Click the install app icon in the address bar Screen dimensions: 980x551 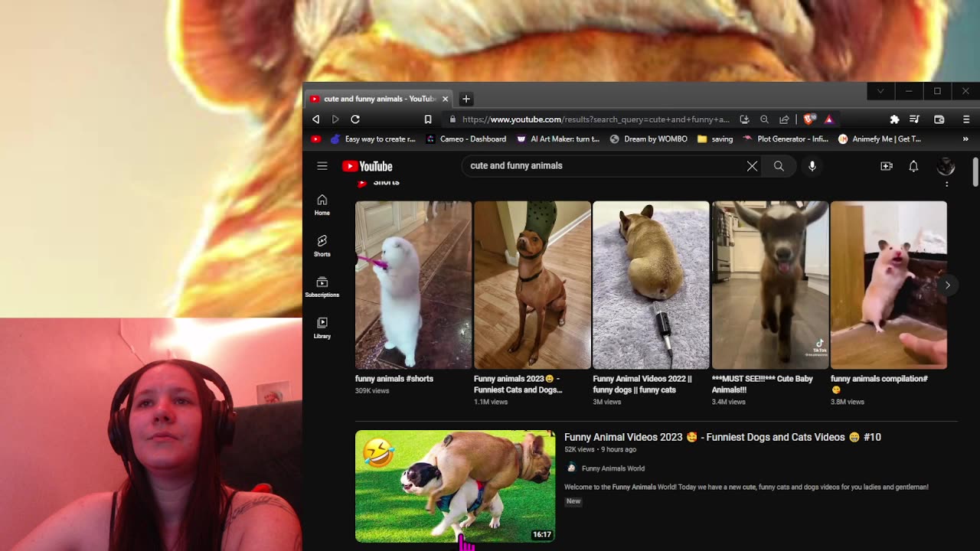click(x=744, y=119)
